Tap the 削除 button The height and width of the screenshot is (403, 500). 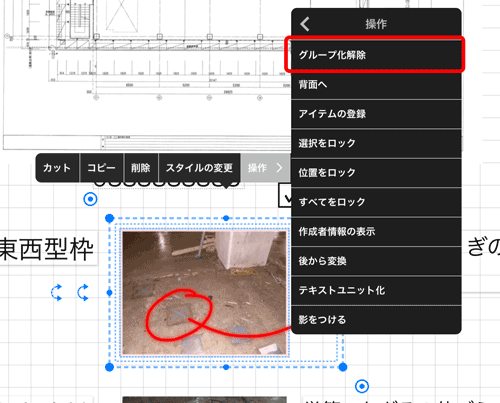[x=141, y=168]
